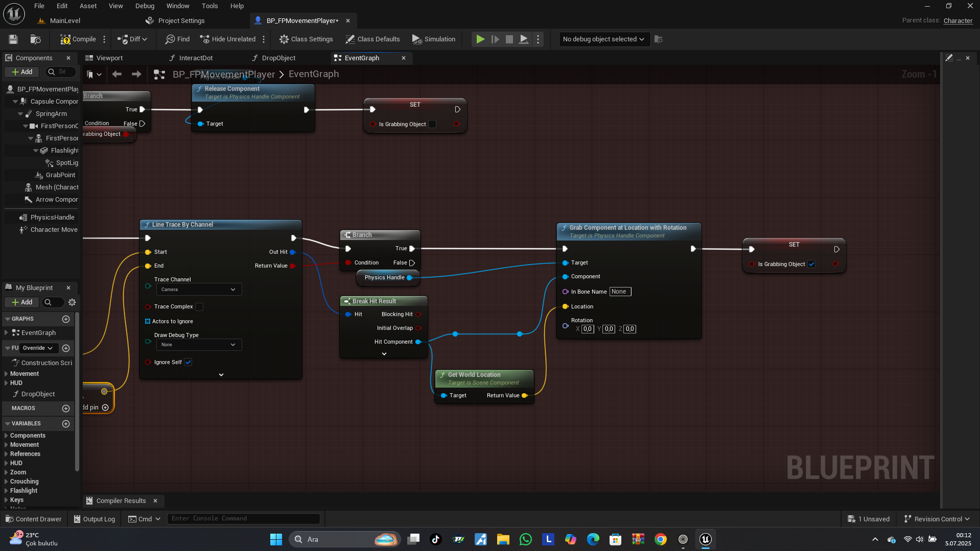Click the Browse to asset icon
Screen dimensions: 980x551
coord(35,39)
